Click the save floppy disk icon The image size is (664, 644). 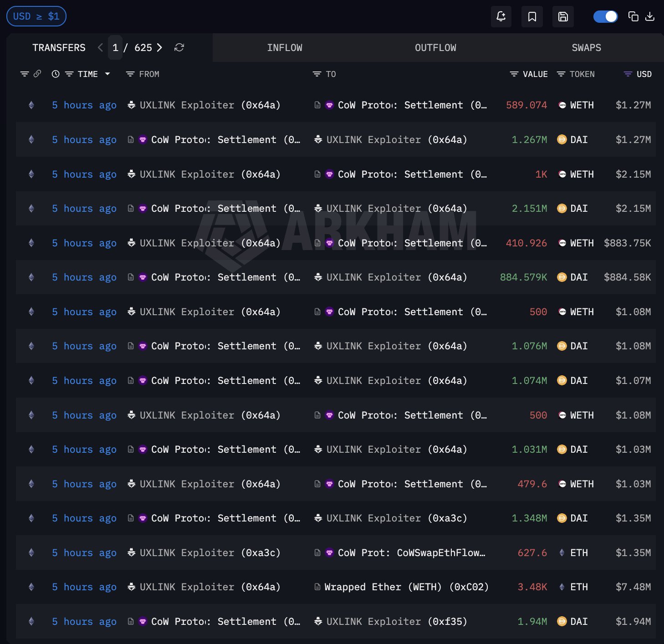pyautogui.click(x=563, y=17)
